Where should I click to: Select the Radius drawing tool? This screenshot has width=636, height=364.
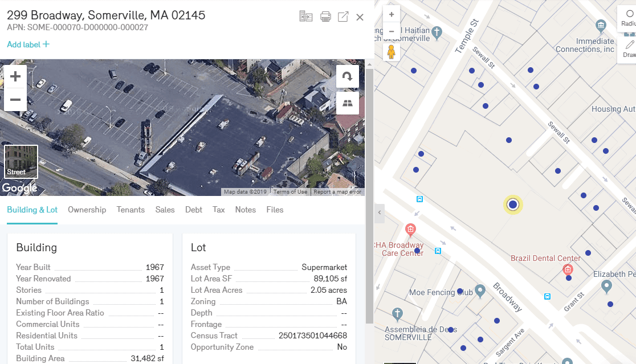click(x=628, y=18)
